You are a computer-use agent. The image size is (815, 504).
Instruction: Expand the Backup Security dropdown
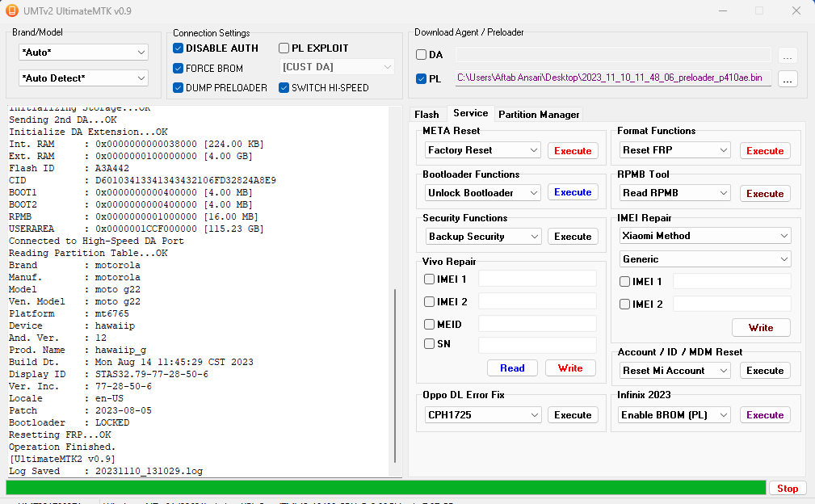tap(483, 237)
